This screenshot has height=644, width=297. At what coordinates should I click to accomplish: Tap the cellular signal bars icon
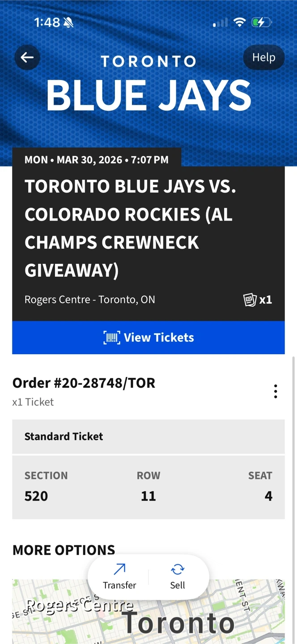220,22
